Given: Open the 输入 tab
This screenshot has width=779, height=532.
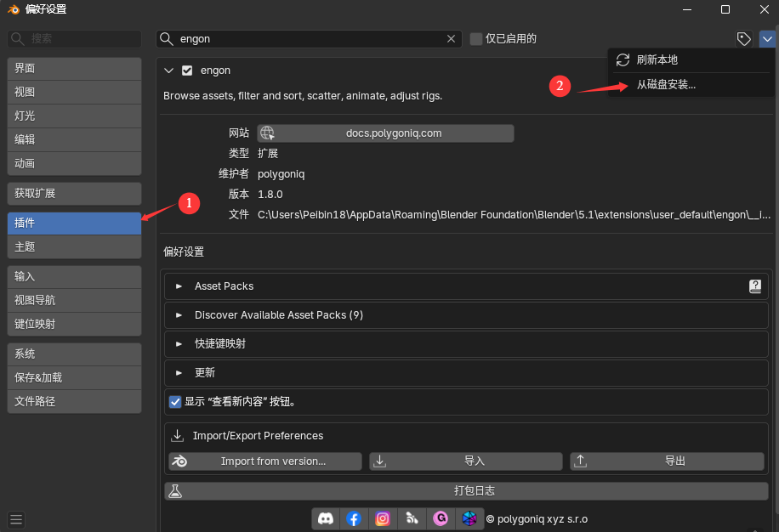Looking at the screenshot, I should pyautogui.click(x=75, y=277).
